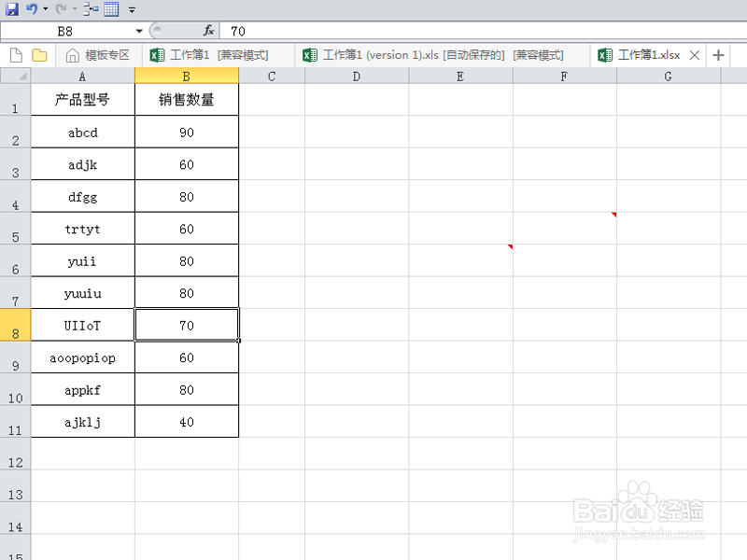The height and width of the screenshot is (560, 747).
Task: Click cell containing yuii
Action: tap(83, 260)
